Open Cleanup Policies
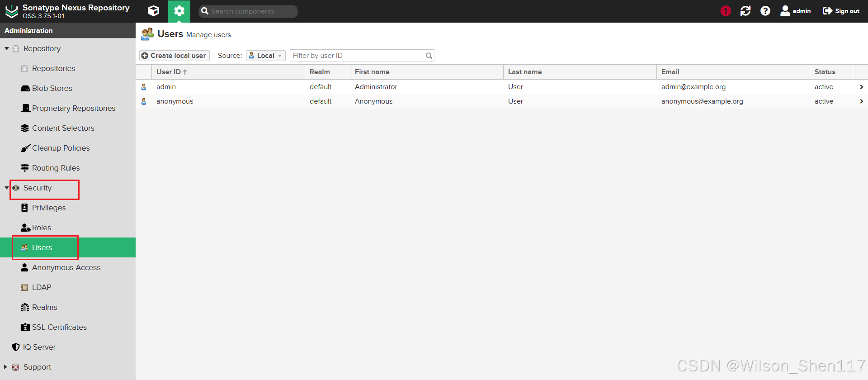This screenshot has width=868, height=380. coord(61,148)
